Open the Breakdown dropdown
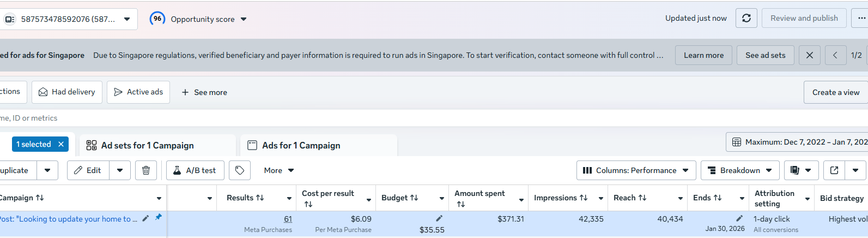 pyautogui.click(x=739, y=170)
